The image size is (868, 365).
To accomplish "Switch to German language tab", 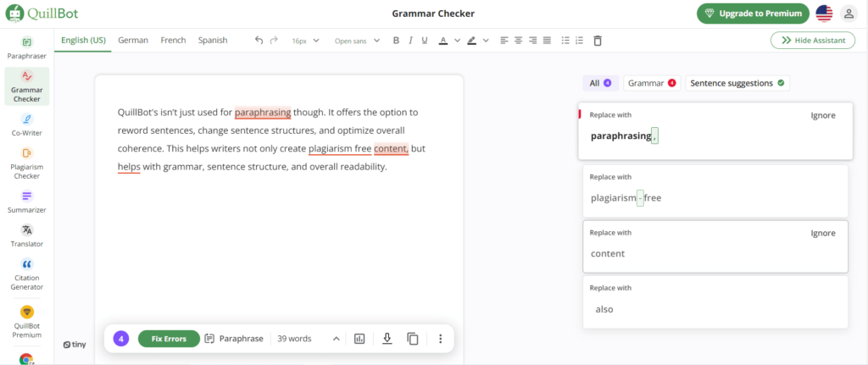I will 133,41.
